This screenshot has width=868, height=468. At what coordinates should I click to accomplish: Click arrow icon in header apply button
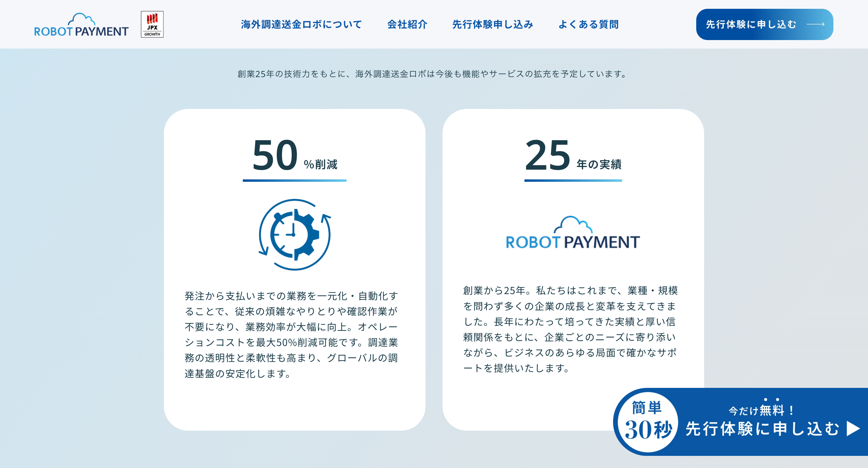pos(815,24)
